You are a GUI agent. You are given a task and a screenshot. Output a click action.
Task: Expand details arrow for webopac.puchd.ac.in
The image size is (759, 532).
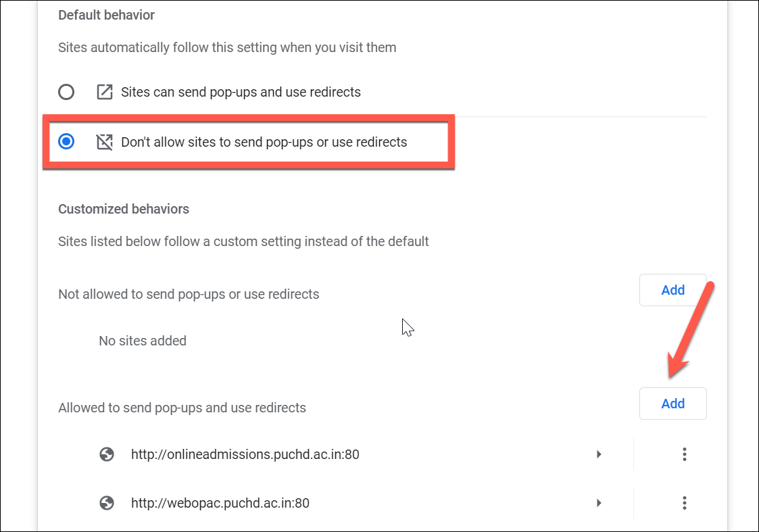[599, 503]
